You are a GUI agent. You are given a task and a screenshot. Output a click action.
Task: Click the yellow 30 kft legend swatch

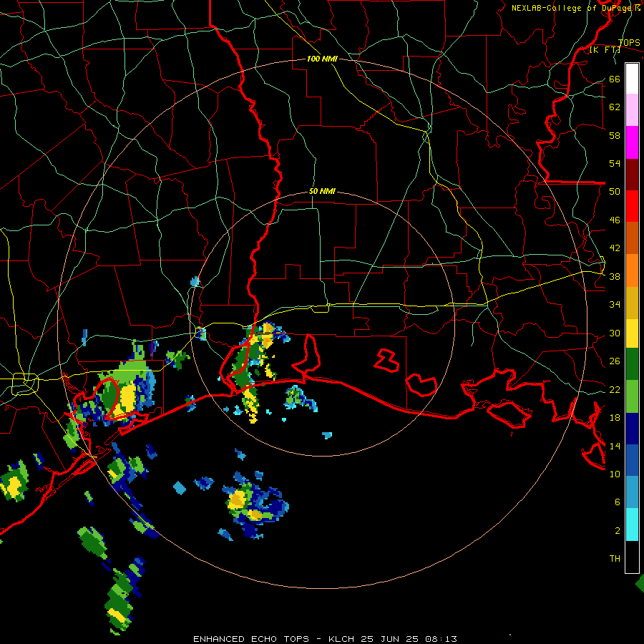pyautogui.click(x=632, y=333)
